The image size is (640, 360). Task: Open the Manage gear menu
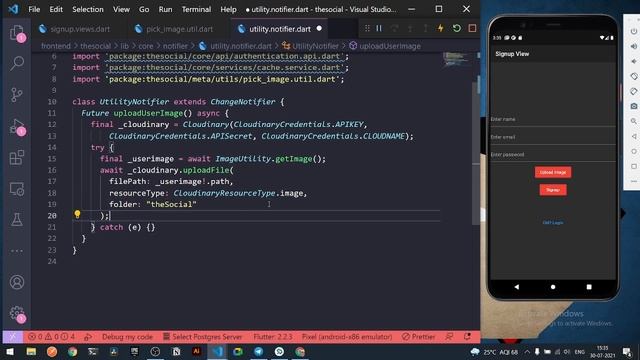(x=17, y=313)
